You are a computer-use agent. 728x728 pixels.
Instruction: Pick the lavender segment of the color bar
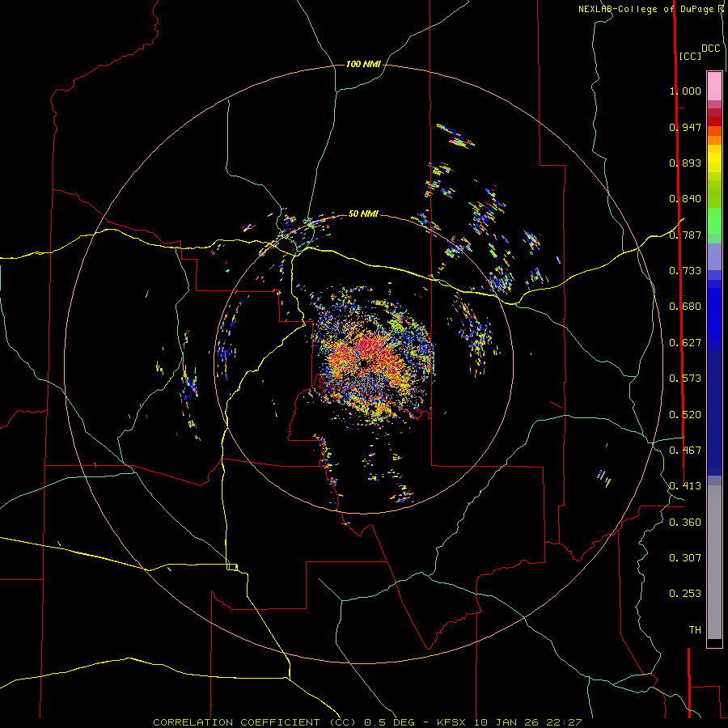[714, 256]
